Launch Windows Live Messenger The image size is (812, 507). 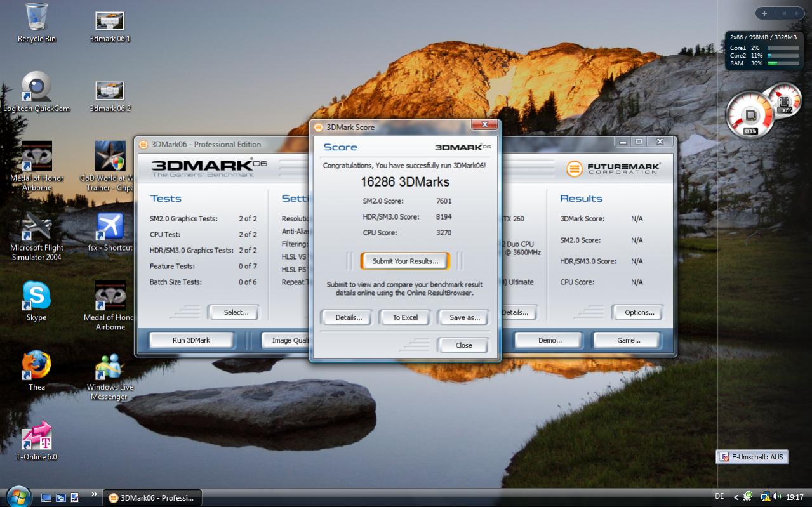109,376
